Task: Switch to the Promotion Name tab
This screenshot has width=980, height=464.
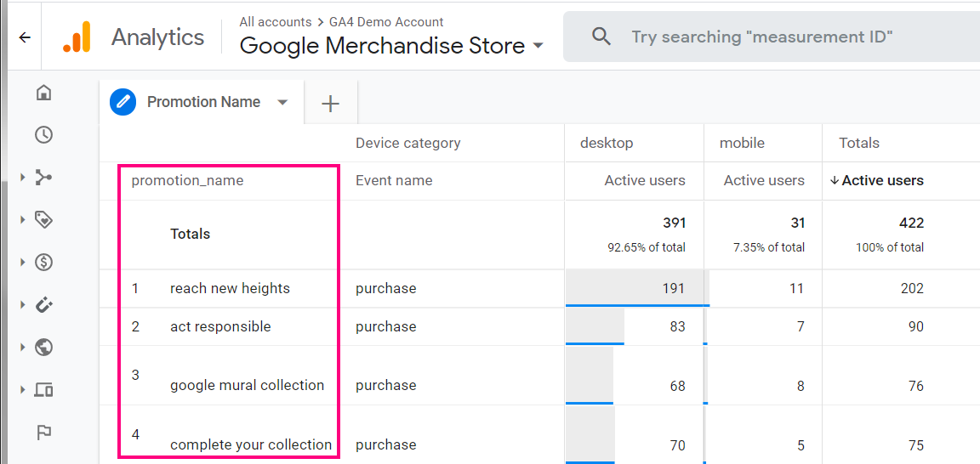Action: (x=202, y=102)
